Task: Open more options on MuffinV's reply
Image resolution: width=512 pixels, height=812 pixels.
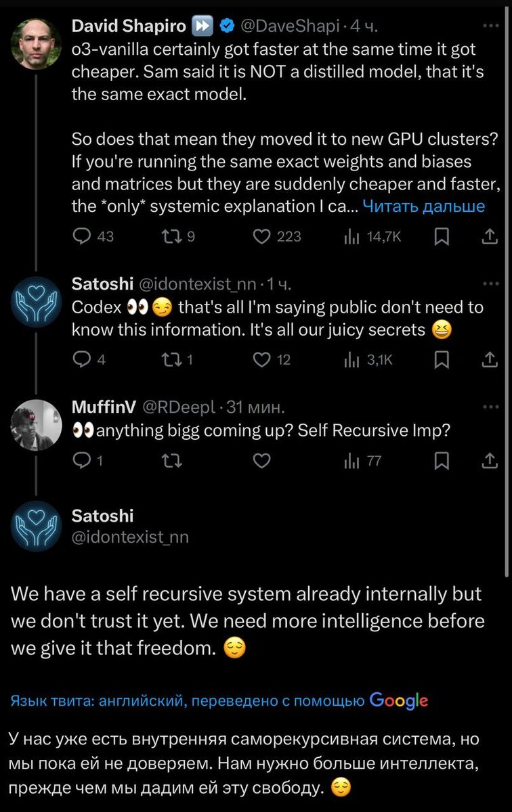Action: click(x=490, y=407)
